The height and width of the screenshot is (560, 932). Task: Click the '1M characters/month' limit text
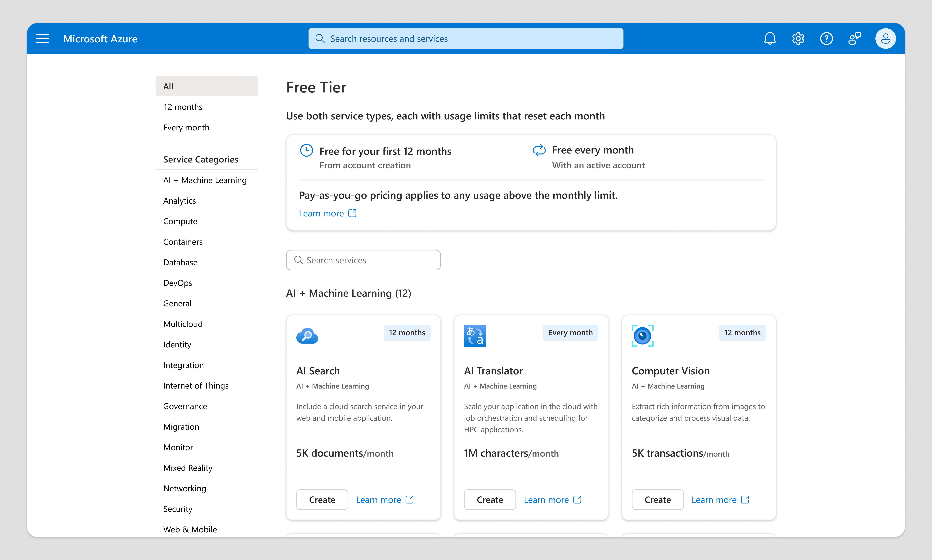pyautogui.click(x=511, y=453)
